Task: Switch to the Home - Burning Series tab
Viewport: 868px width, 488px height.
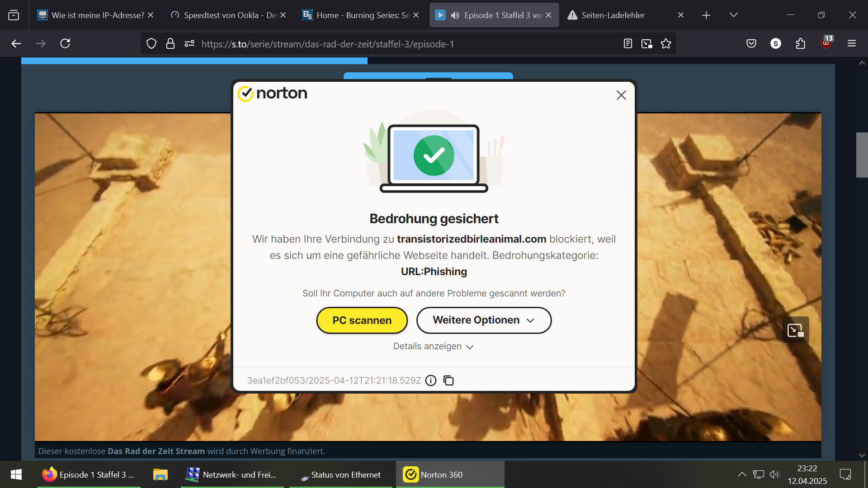Action: [x=361, y=15]
